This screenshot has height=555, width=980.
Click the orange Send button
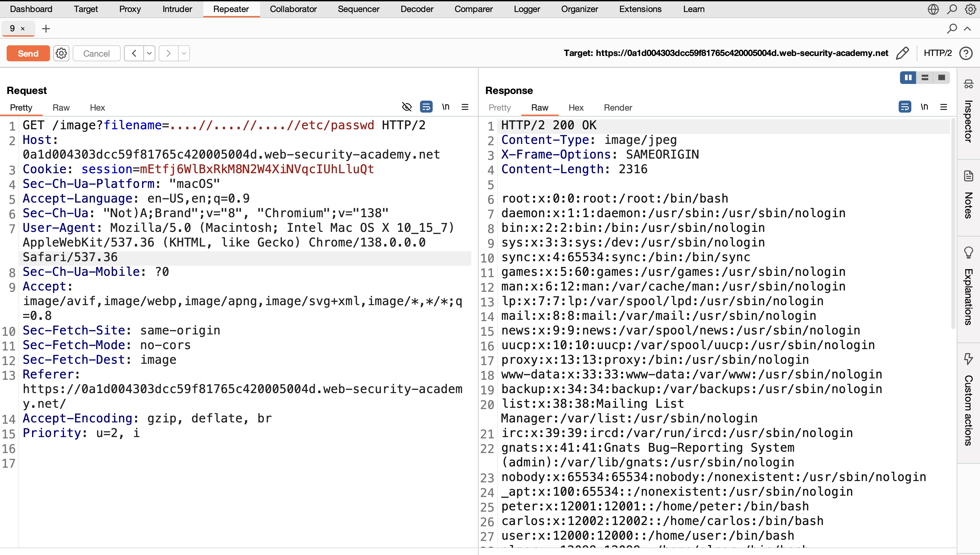coord(28,53)
